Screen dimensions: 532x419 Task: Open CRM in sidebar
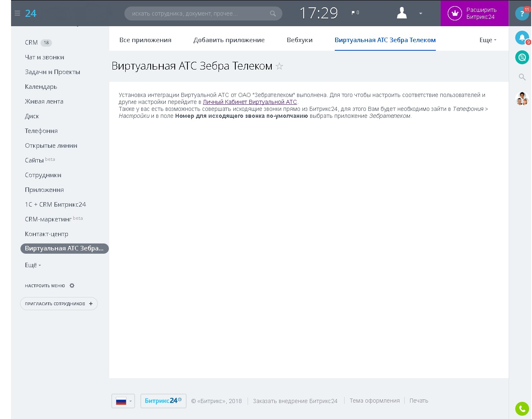click(32, 43)
